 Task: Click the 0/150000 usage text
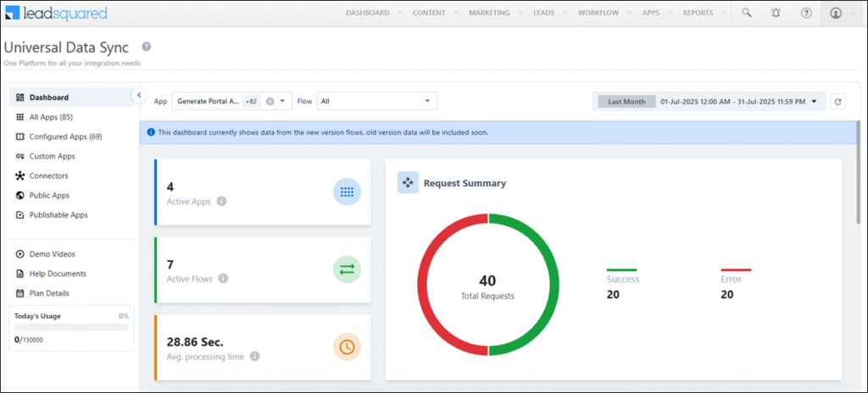[28, 340]
